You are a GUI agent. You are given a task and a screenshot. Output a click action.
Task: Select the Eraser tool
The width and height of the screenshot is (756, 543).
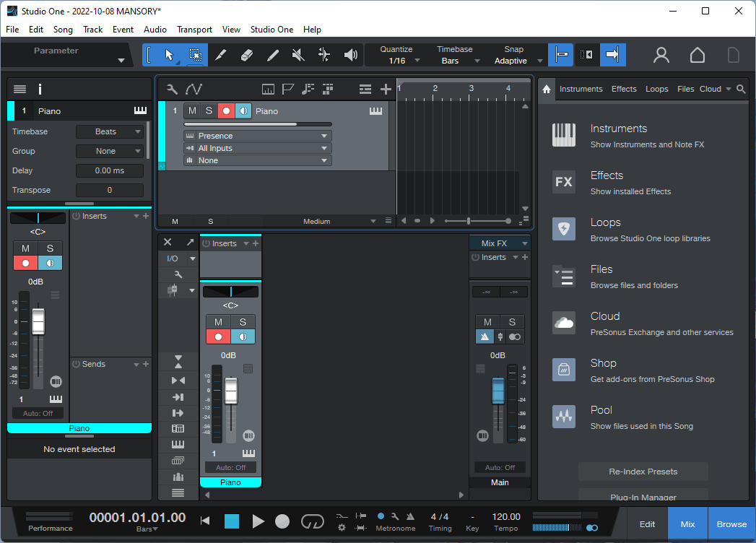pyautogui.click(x=247, y=54)
